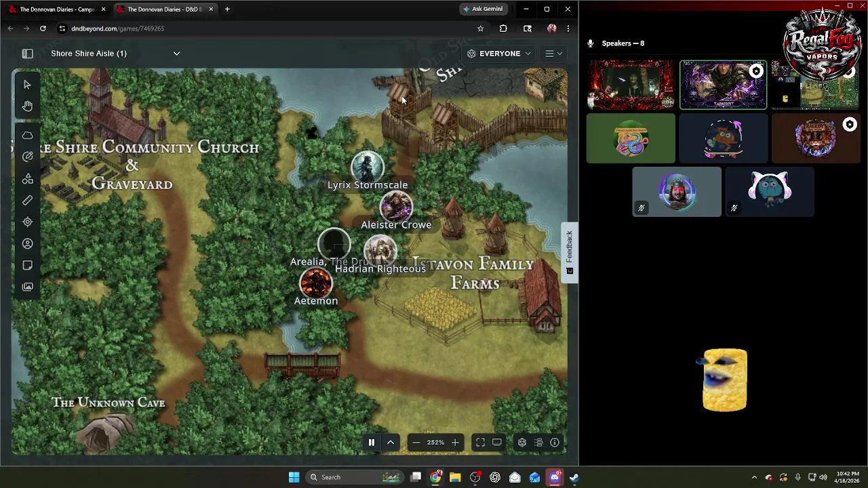Image resolution: width=868 pixels, height=488 pixels.
Task: Open the EVERYONE dice visibility dropdown
Action: point(499,54)
